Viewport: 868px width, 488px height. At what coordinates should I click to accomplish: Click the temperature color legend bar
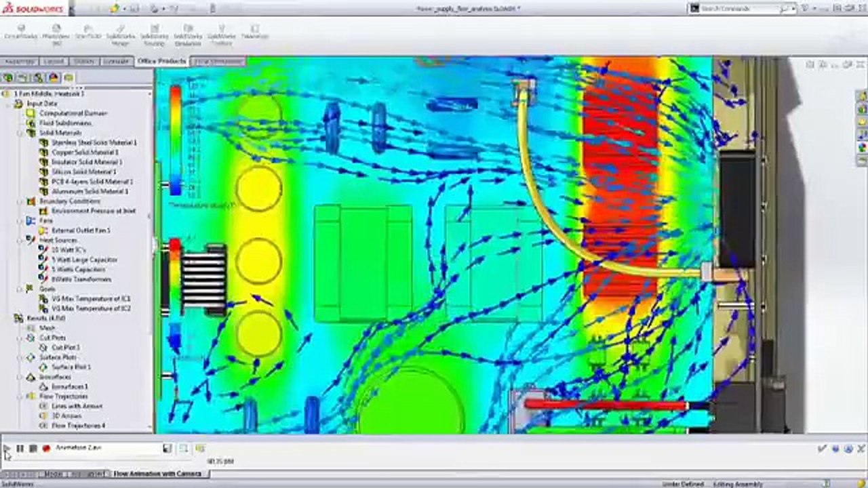tap(175, 140)
